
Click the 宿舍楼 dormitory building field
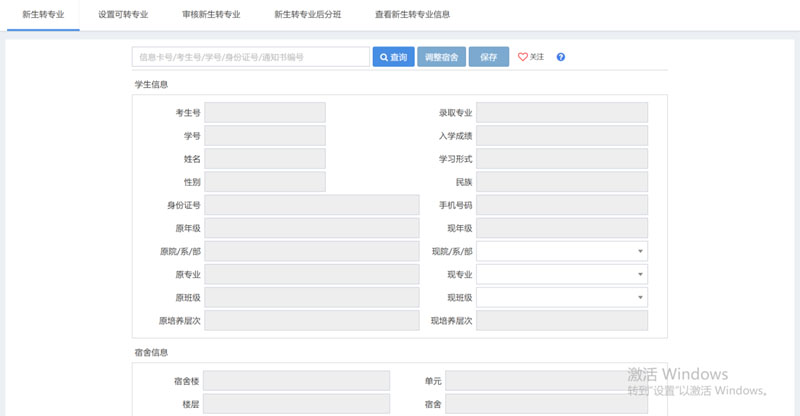pos(297,381)
